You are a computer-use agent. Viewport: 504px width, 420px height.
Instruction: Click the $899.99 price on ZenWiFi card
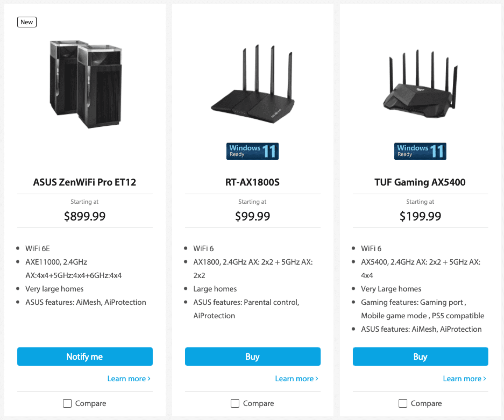85,216
